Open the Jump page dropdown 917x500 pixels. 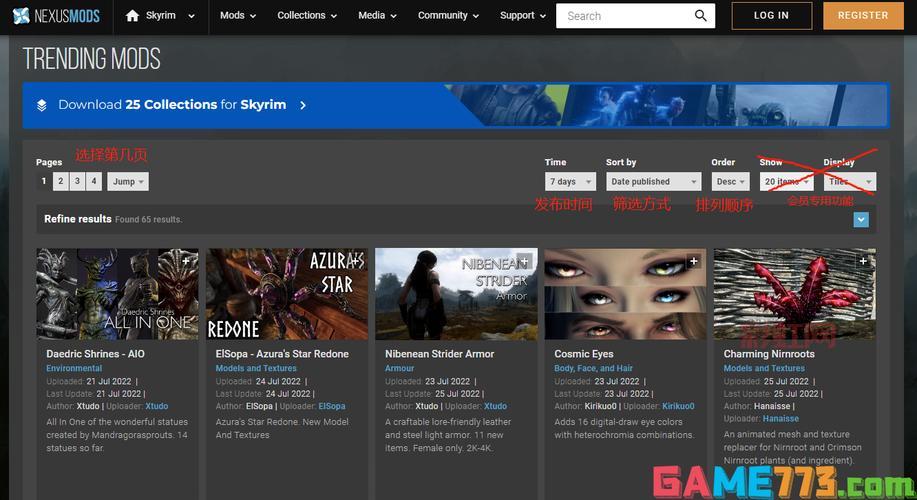(x=128, y=181)
